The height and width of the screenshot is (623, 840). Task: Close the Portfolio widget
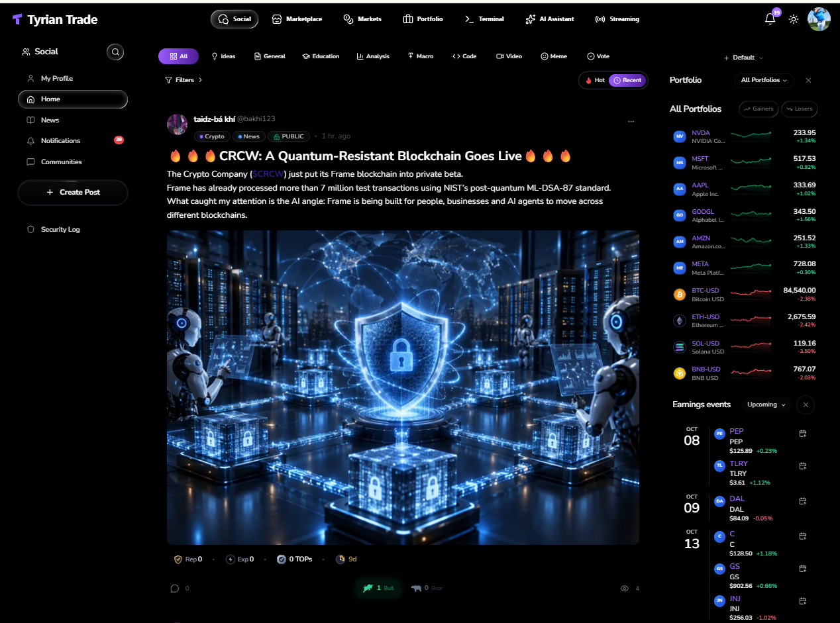pyautogui.click(x=808, y=80)
